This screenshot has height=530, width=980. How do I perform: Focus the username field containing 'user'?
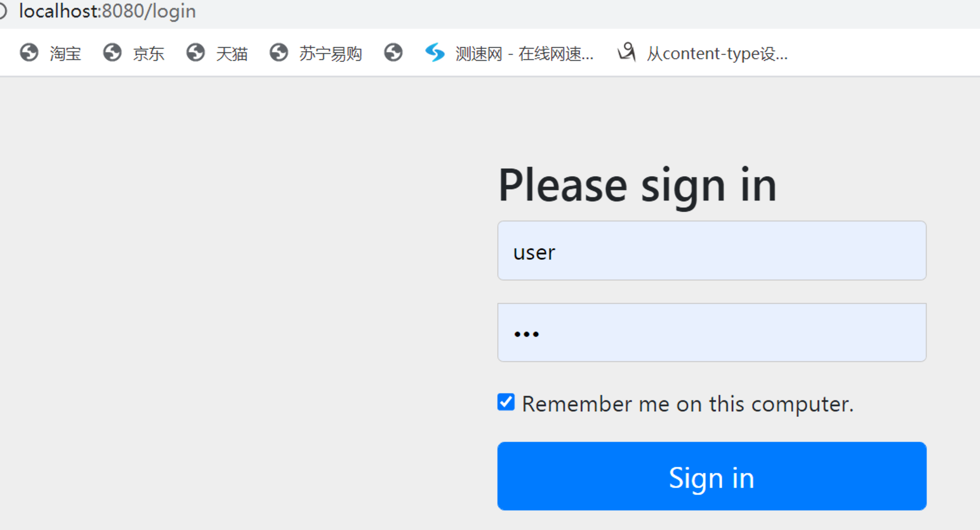pyautogui.click(x=711, y=251)
